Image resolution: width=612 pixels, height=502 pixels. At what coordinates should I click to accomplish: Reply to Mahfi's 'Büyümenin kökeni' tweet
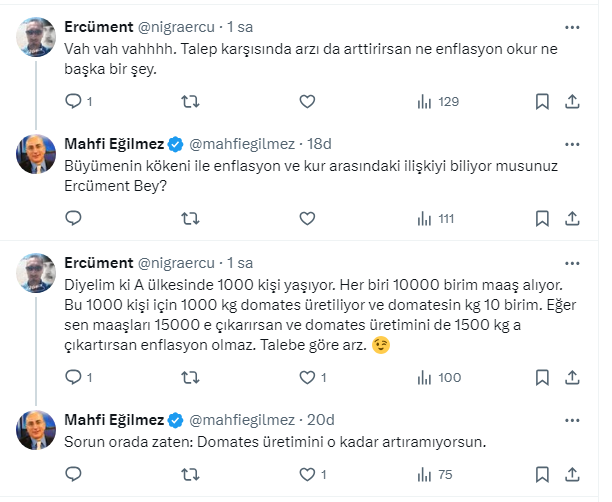73,217
